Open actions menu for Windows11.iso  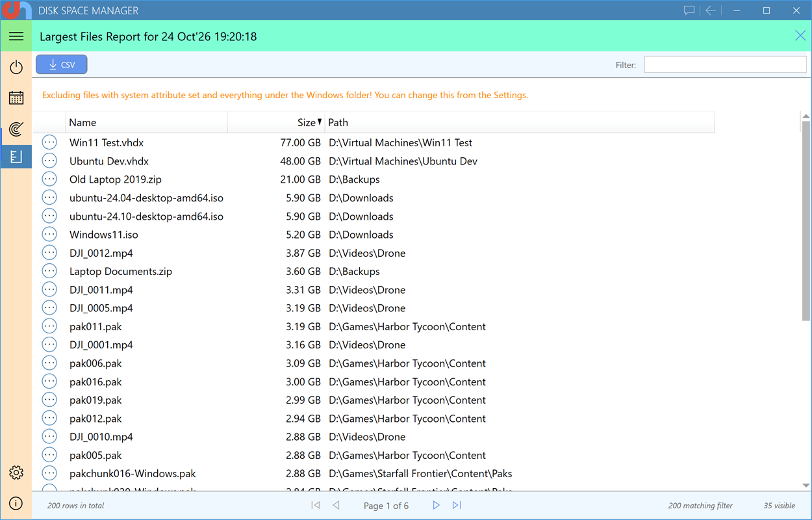49,234
